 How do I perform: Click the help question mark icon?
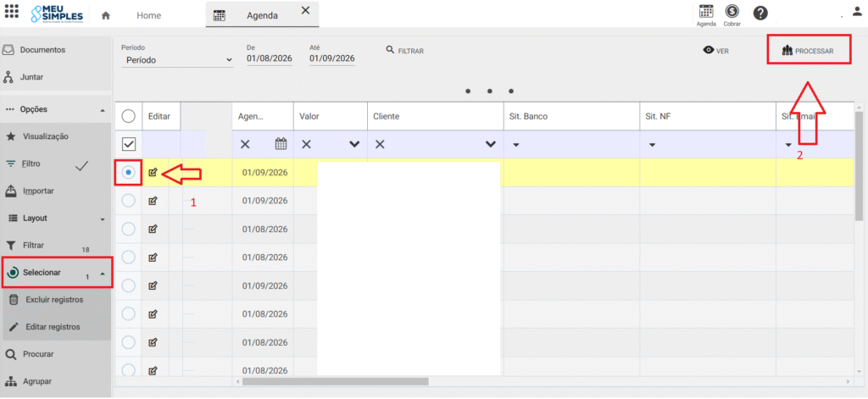tap(760, 14)
